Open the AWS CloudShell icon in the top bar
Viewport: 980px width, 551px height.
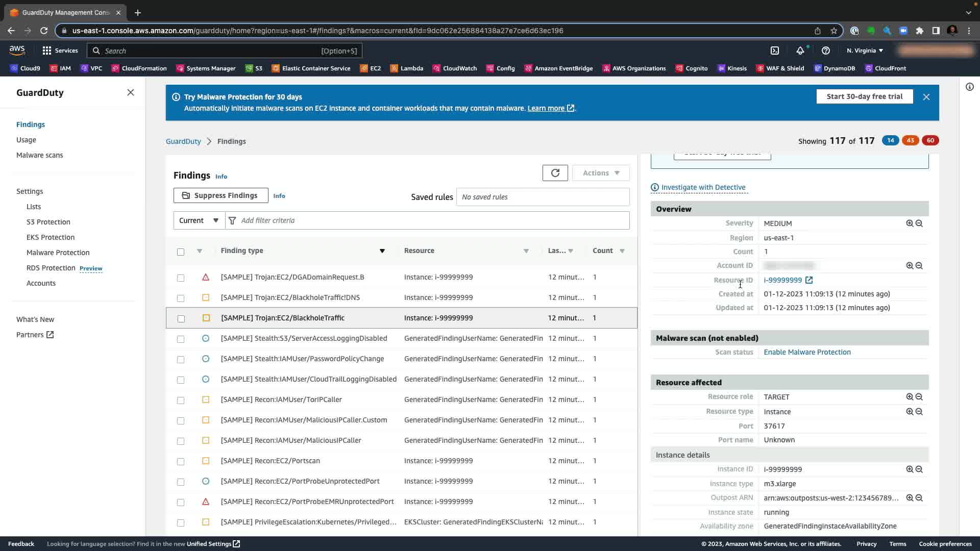click(774, 51)
